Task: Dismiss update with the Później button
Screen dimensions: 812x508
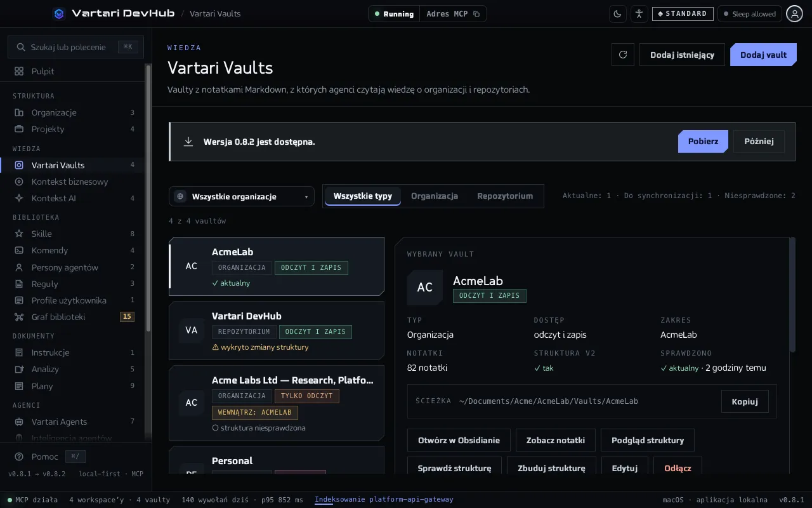Action: point(759,142)
